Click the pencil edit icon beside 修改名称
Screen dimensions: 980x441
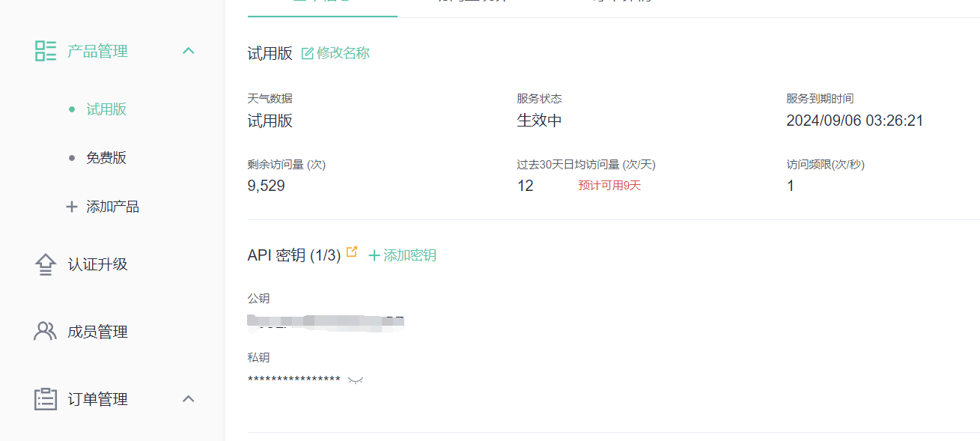coord(307,53)
